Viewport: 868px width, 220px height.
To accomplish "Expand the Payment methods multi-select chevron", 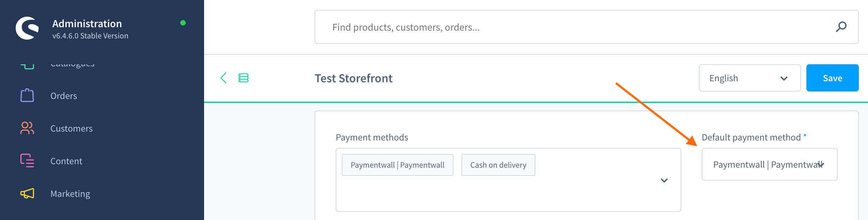I will (664, 180).
